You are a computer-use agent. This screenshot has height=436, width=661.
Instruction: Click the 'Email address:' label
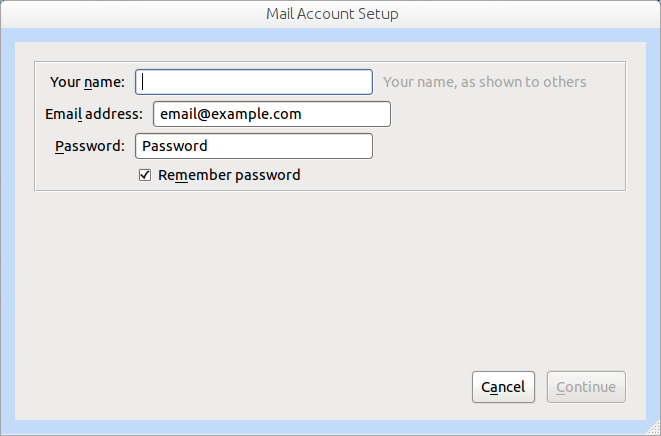pyautogui.click(x=94, y=114)
